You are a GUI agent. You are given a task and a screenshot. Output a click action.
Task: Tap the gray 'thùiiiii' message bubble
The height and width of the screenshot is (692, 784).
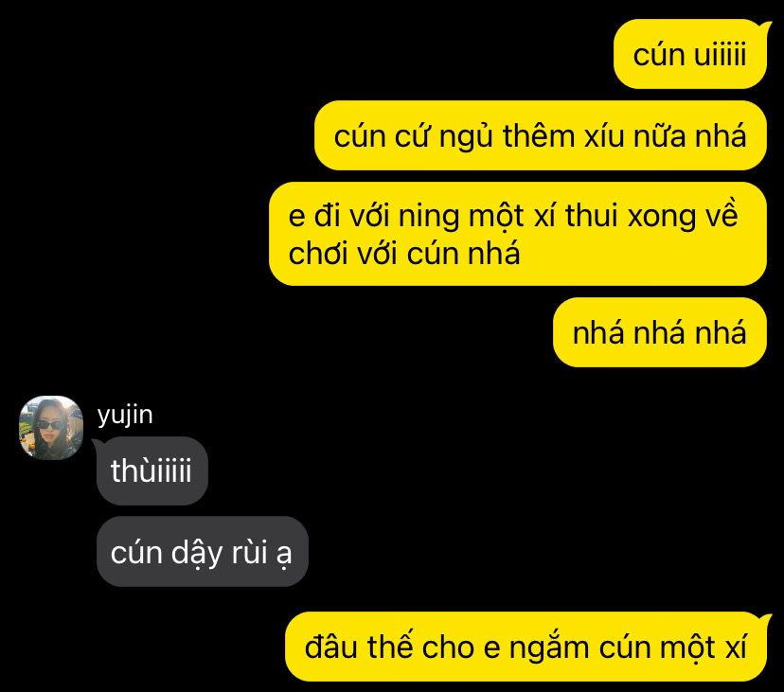(x=152, y=470)
